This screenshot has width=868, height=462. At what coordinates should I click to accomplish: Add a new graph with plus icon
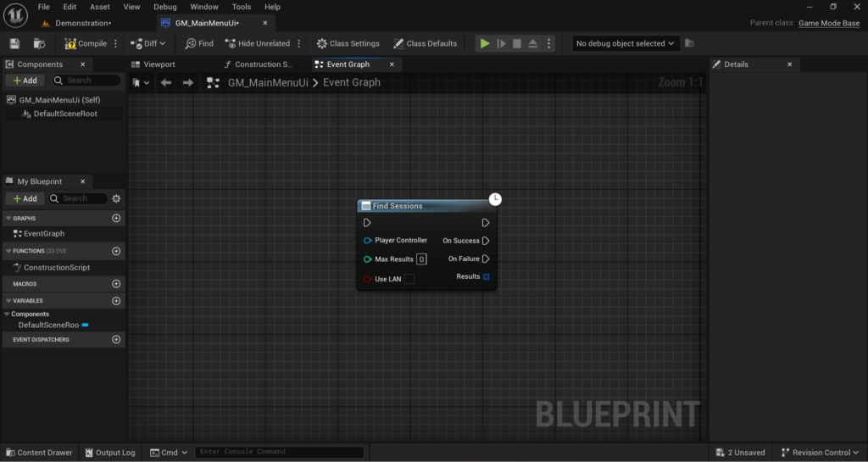click(x=116, y=219)
